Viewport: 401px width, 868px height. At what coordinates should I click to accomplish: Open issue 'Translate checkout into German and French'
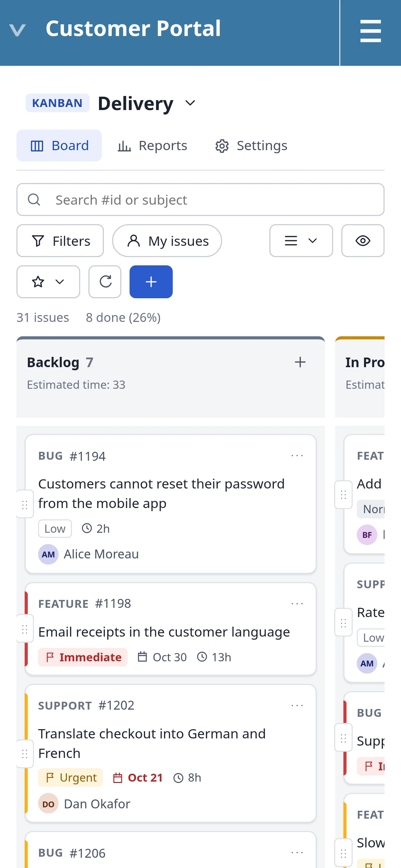152,744
